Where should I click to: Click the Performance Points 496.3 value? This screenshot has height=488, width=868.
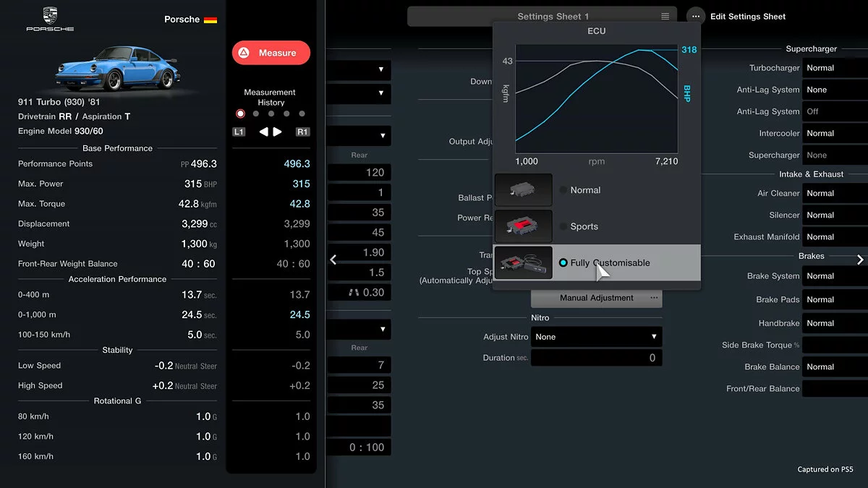(x=199, y=164)
